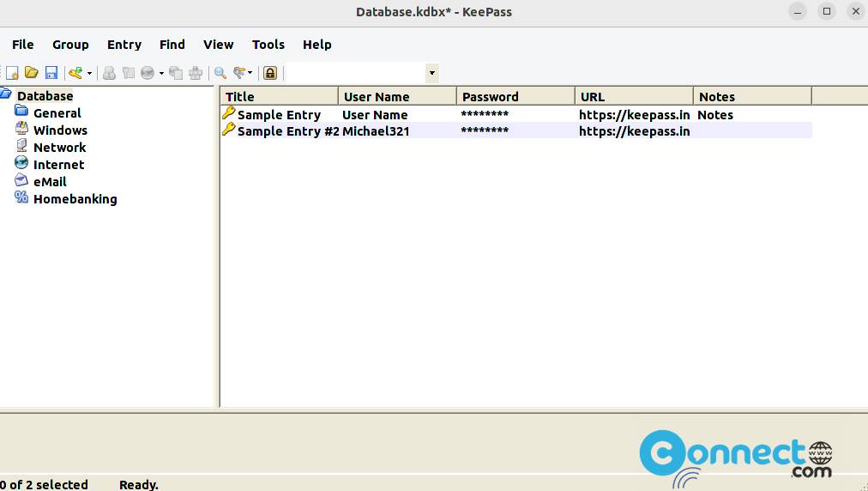Select the Homebanking group
This screenshot has height=491, width=868.
click(75, 199)
